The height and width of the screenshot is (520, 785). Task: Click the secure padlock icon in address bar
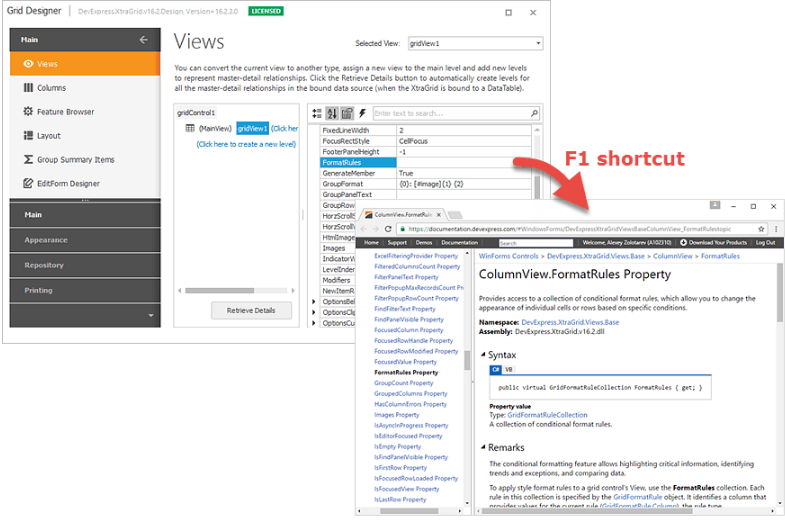coord(402,229)
